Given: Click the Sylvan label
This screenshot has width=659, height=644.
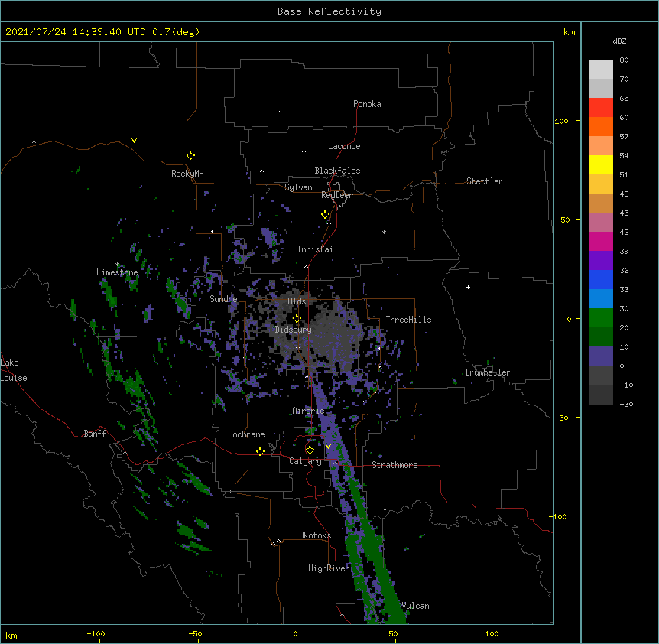Looking at the screenshot, I should pyautogui.click(x=298, y=187).
